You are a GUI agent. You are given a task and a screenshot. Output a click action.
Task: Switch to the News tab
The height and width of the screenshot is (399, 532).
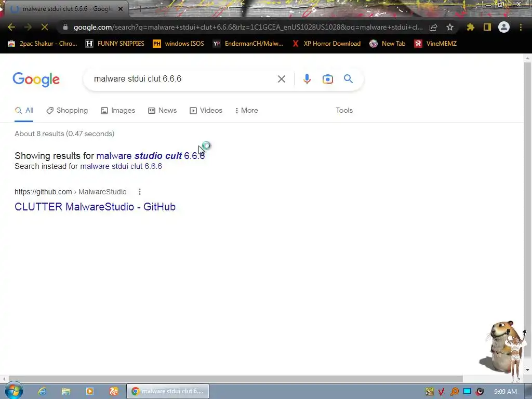pyautogui.click(x=163, y=111)
